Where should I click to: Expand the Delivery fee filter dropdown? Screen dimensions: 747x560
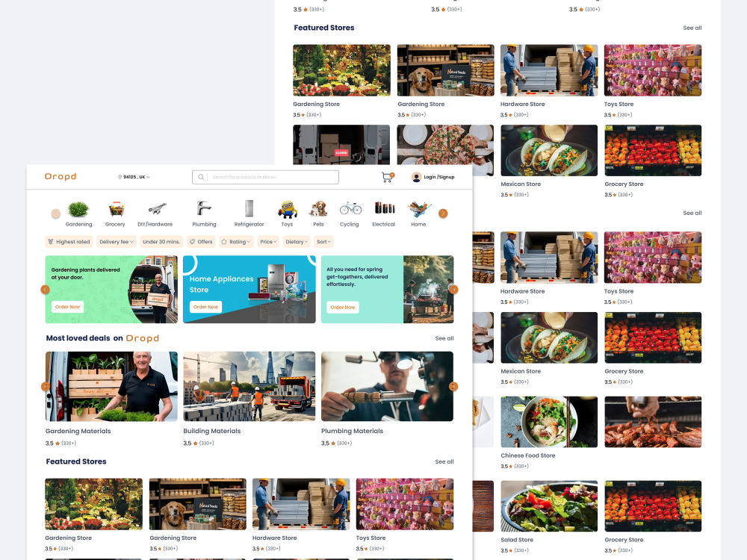click(116, 242)
